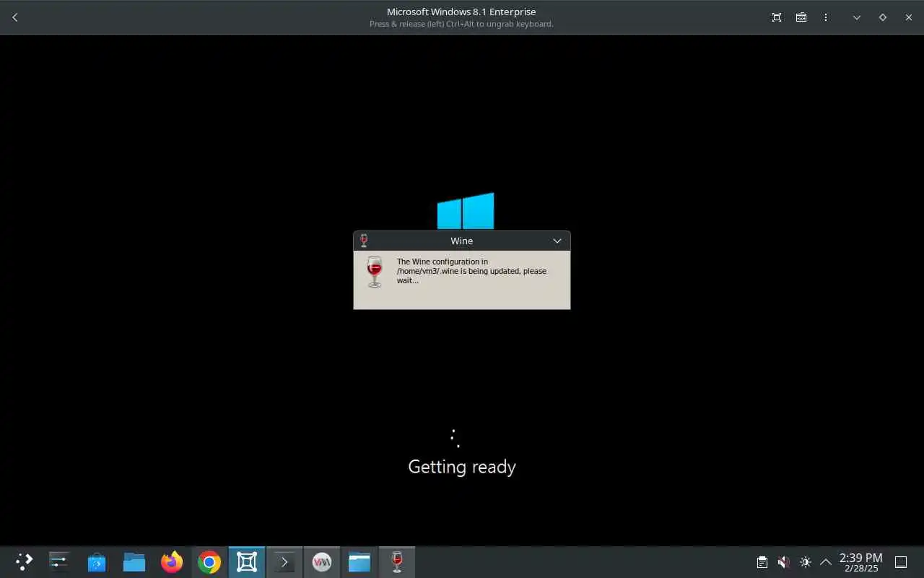924x578 pixels.
Task: Switch to Google Chrome in taskbar
Action: pyautogui.click(x=209, y=561)
